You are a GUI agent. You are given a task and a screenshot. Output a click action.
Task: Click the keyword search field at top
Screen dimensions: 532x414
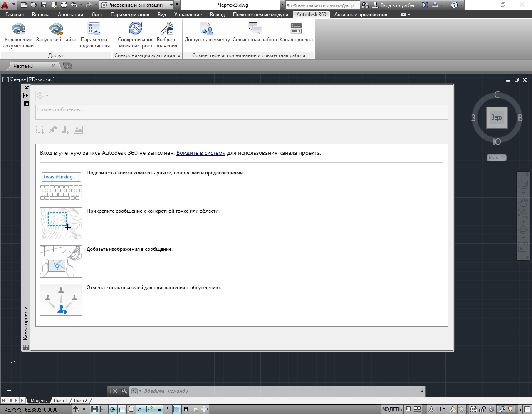pos(322,5)
